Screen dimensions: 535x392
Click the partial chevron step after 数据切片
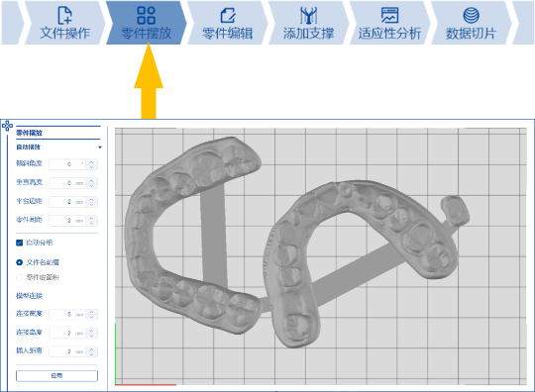click(524, 23)
